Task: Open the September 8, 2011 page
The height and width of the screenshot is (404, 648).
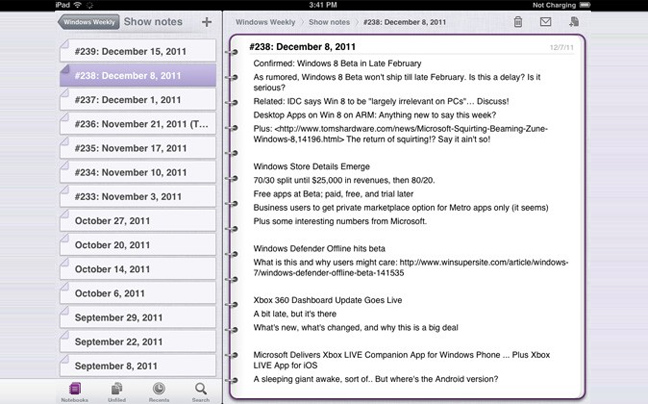Action: point(138,366)
